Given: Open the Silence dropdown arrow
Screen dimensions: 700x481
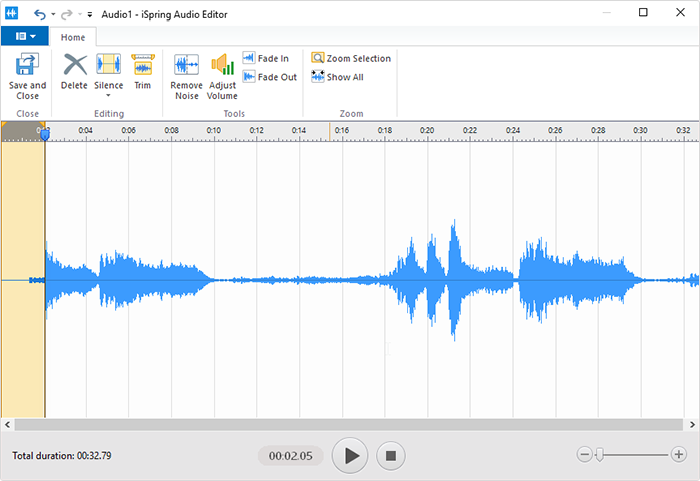Looking at the screenshot, I should [x=108, y=96].
